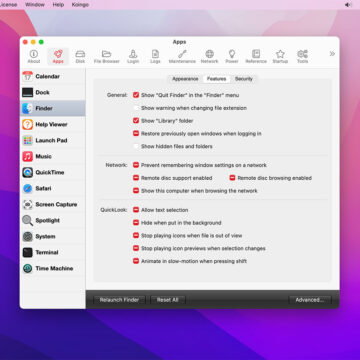Viewport: 360px width, 360px height.
Task: Open the Help menu in menu bar
Action: click(x=58, y=5)
